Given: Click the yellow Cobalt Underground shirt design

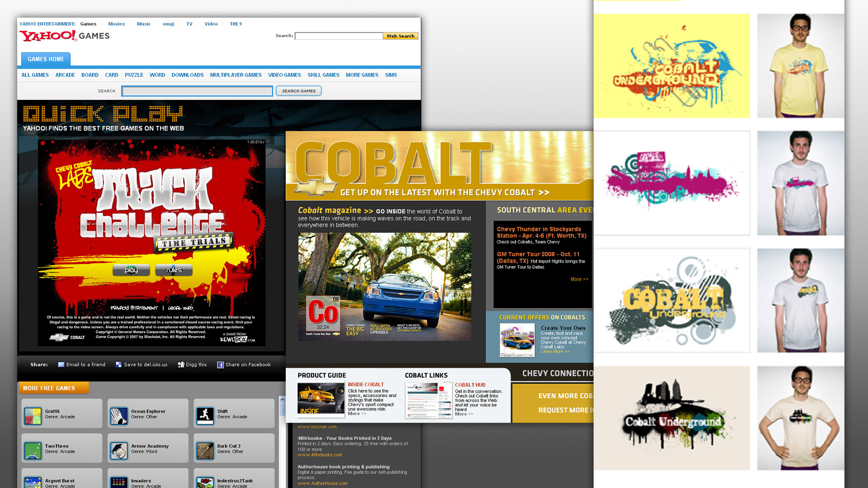Looking at the screenshot, I should tap(672, 66).
